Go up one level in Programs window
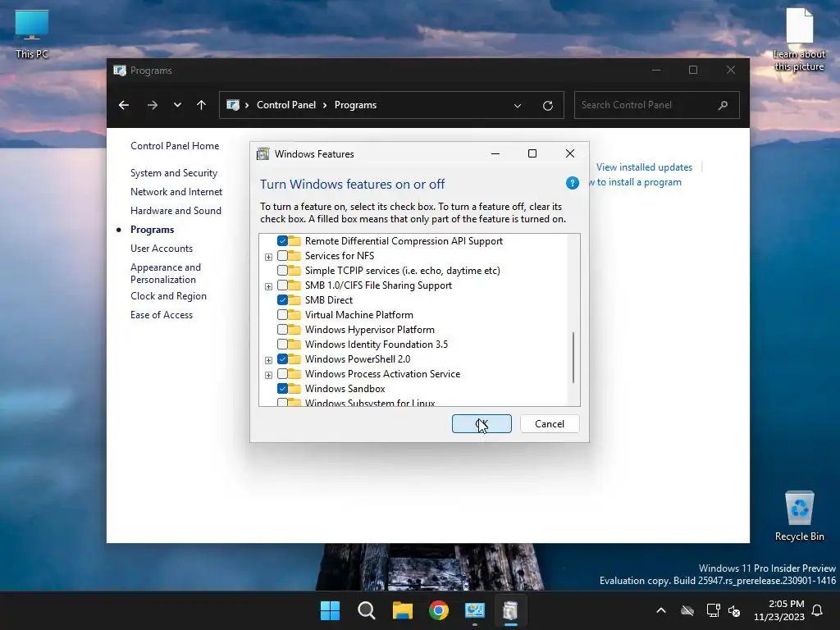Image resolution: width=840 pixels, height=630 pixels. click(x=202, y=105)
